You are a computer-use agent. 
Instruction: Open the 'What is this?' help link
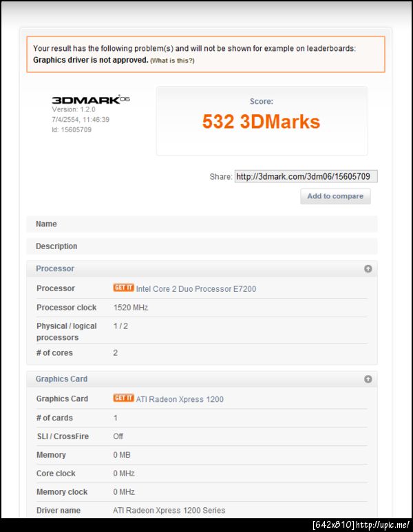[172, 61]
